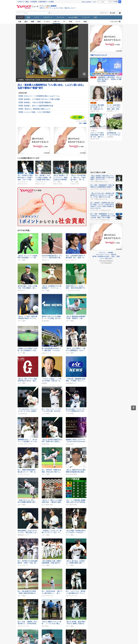Image resolution: width=138 pixels, height=644 pixels.
Task: Open related article 坂本勇人“凱旋”安打にファン大歓声
Action: tap(102, 178)
